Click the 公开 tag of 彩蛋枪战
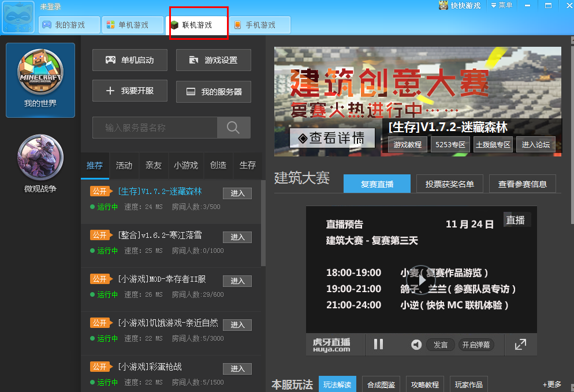This screenshot has width=574, height=392. coord(101,367)
